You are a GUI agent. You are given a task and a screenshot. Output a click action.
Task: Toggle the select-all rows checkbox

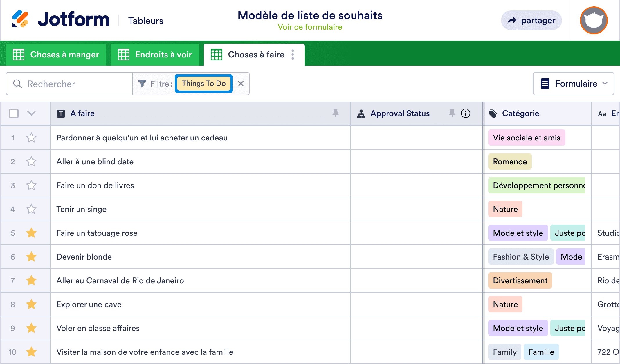click(14, 113)
